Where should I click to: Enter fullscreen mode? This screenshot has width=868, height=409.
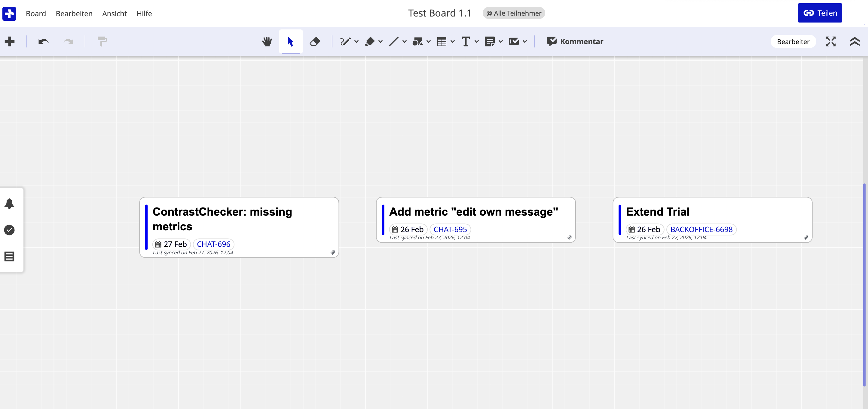(x=831, y=41)
